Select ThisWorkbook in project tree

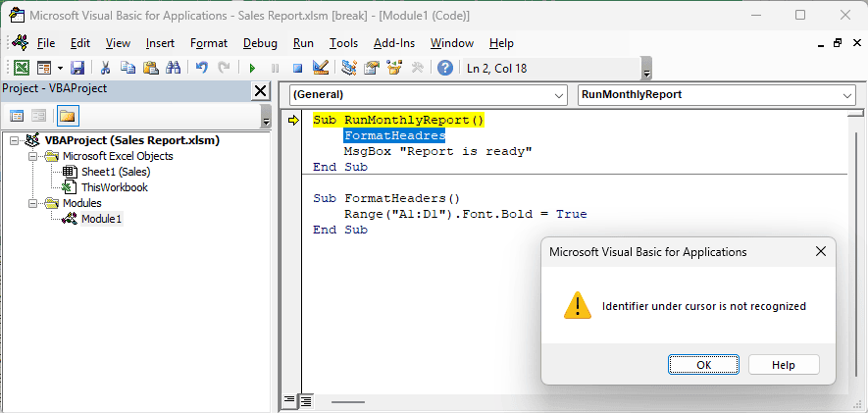tap(115, 187)
